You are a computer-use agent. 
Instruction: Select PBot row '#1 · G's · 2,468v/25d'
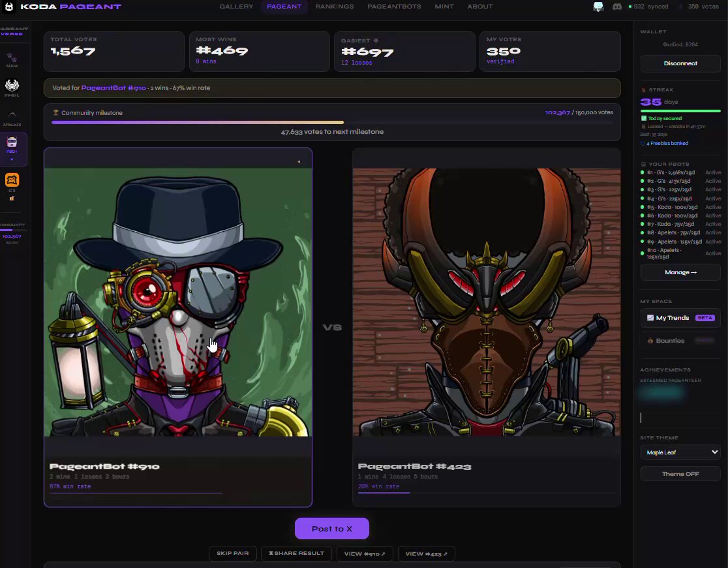click(680, 172)
